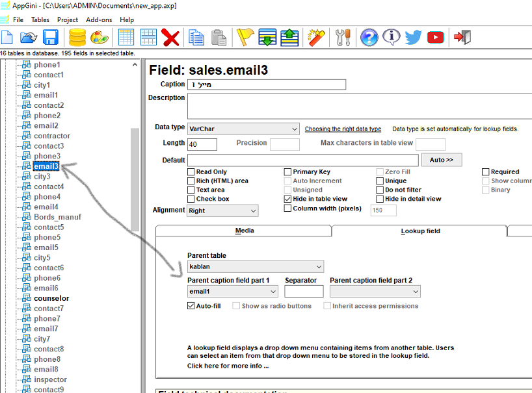The height and width of the screenshot is (393, 532).
Task: Click the new table grid icon
Action: 126,37
